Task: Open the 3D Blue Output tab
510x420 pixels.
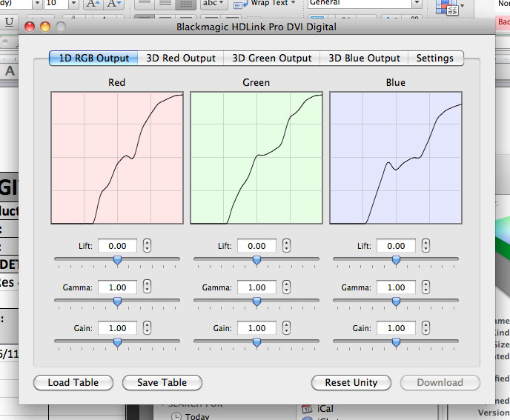Action: point(364,59)
